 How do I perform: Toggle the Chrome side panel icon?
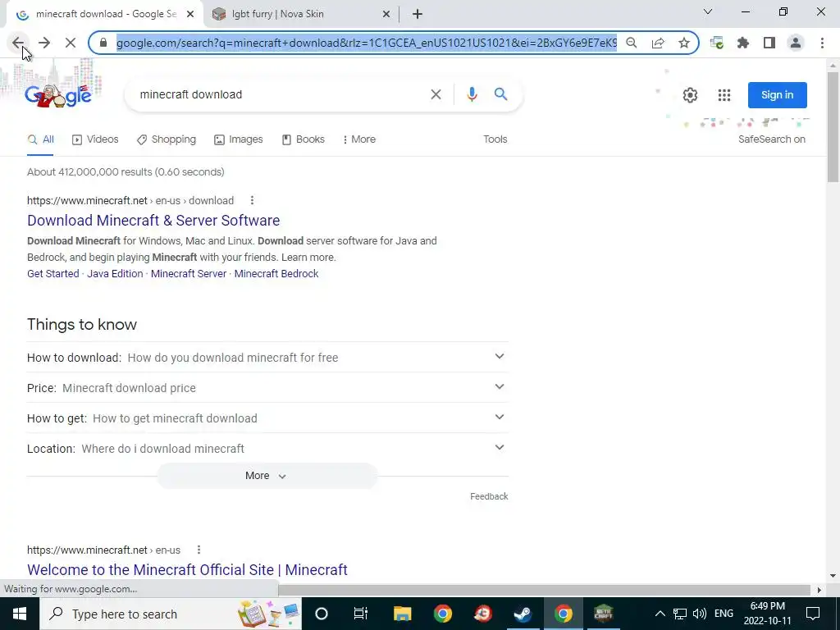tap(769, 43)
